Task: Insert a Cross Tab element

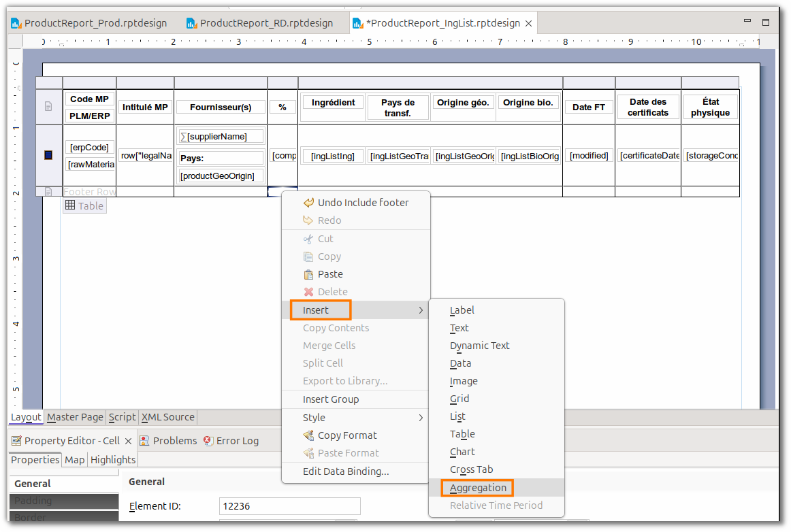Action: click(496, 469)
